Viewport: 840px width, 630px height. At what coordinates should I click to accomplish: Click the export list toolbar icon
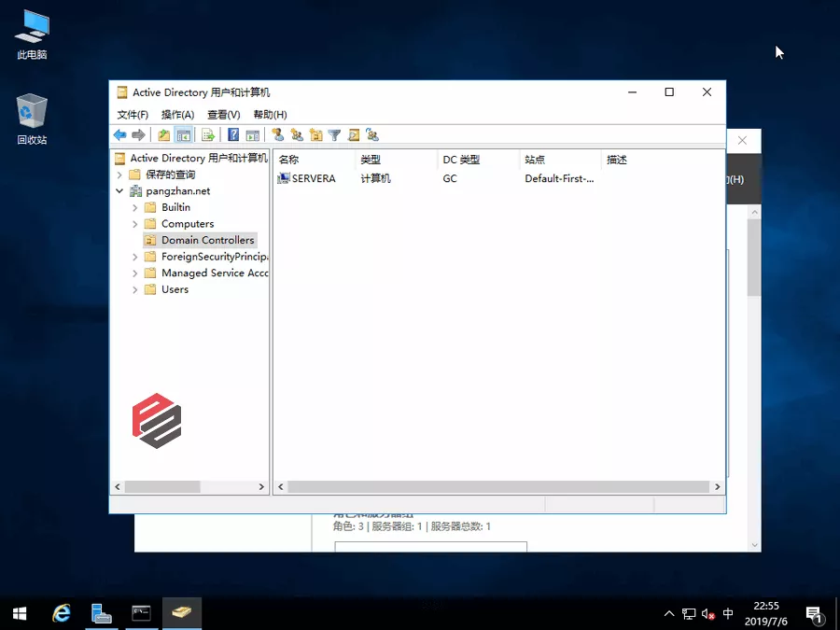coord(208,135)
